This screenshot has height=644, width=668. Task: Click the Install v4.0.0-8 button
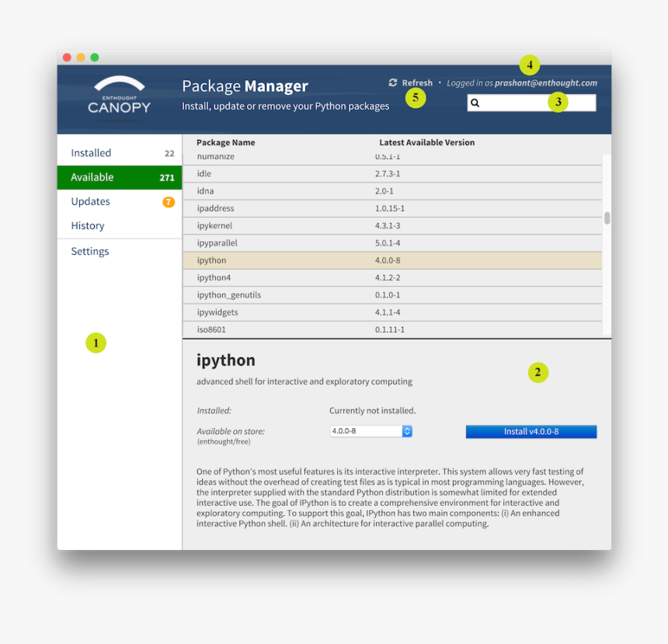pyautogui.click(x=531, y=431)
